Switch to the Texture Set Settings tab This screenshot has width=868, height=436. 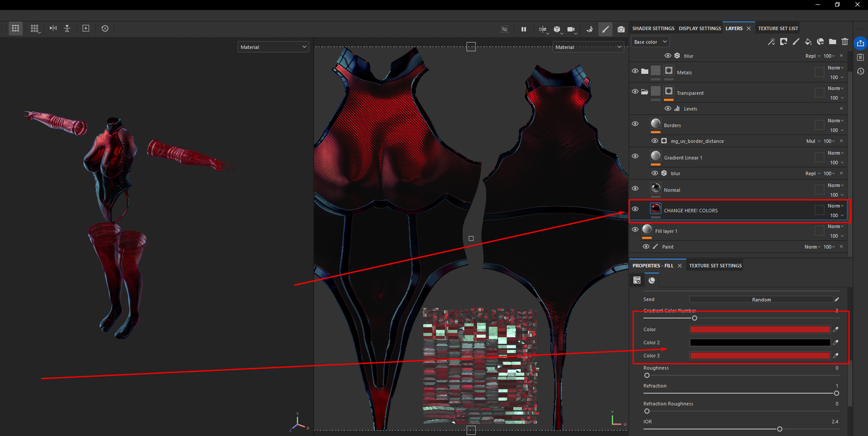715,266
